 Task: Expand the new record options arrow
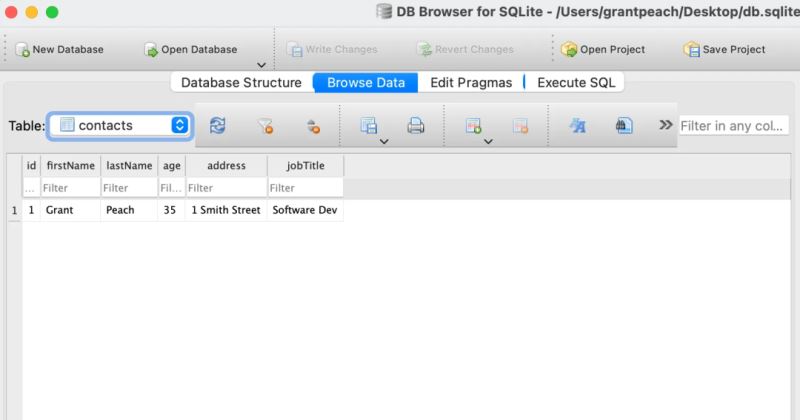pos(488,142)
